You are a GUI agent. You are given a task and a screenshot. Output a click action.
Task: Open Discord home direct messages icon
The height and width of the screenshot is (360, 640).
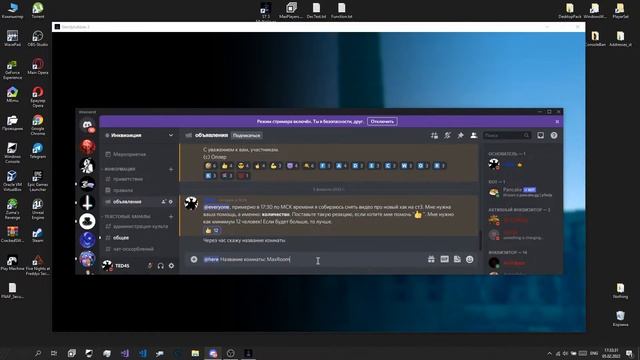point(87,125)
